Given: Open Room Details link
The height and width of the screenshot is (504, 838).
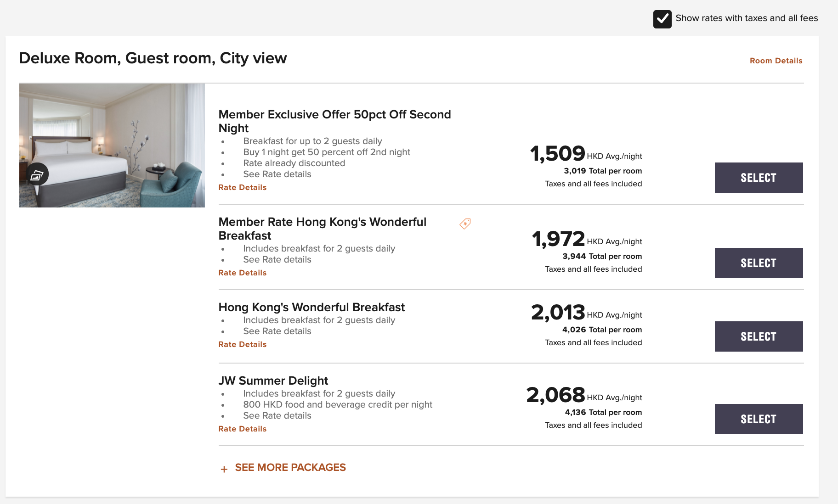Looking at the screenshot, I should tap(776, 61).
